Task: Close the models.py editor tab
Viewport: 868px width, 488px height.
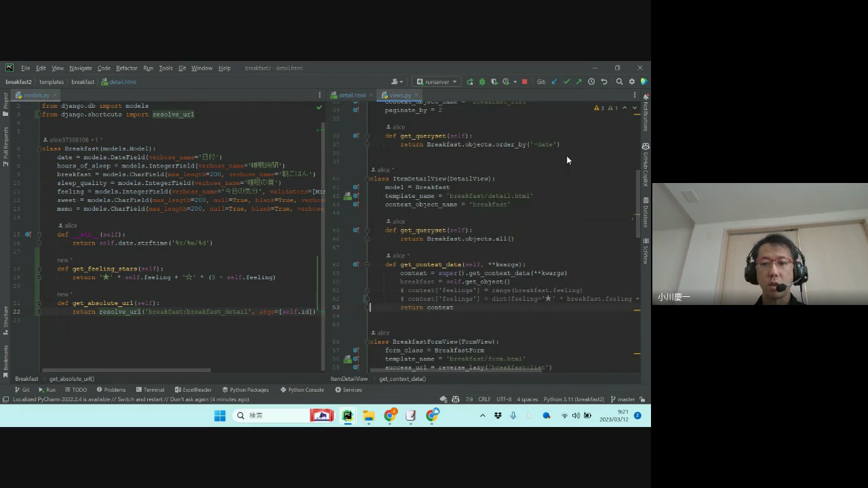Action: [55, 96]
